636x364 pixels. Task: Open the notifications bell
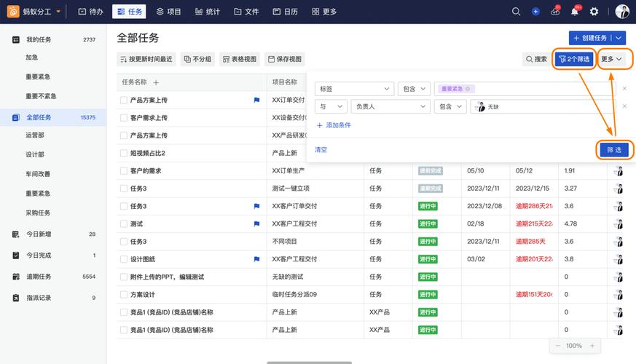tap(575, 12)
